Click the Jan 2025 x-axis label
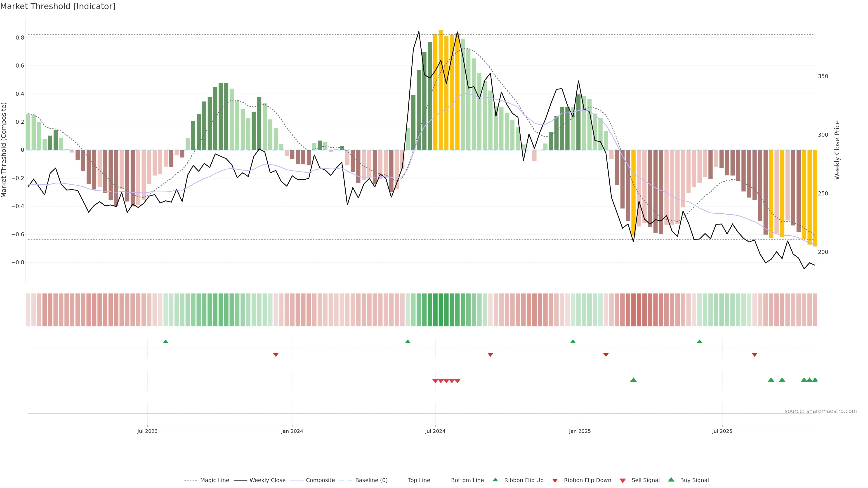Image resolution: width=868 pixels, height=488 pixels. click(580, 431)
